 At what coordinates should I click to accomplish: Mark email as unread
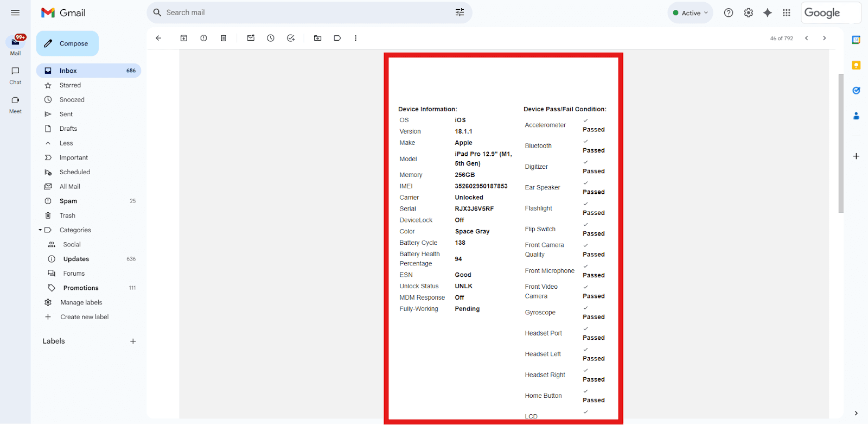pyautogui.click(x=251, y=38)
